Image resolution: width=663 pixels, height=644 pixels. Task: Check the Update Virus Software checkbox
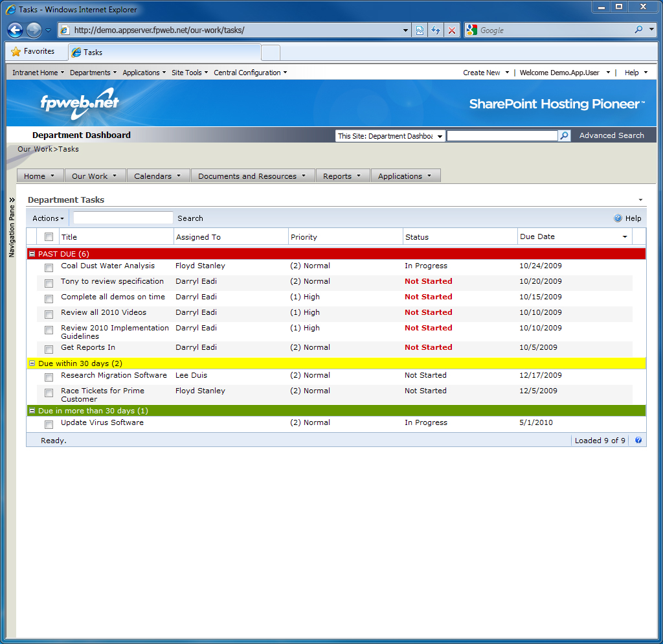49,424
